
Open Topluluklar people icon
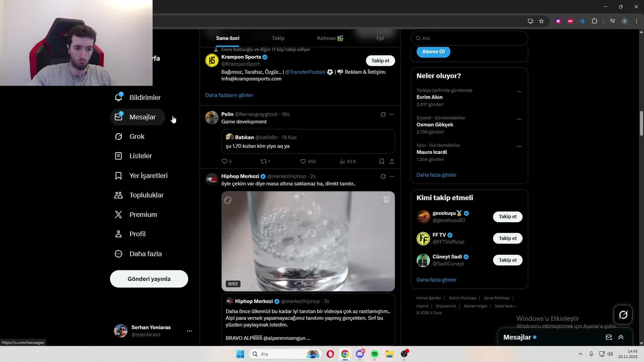[119, 195]
